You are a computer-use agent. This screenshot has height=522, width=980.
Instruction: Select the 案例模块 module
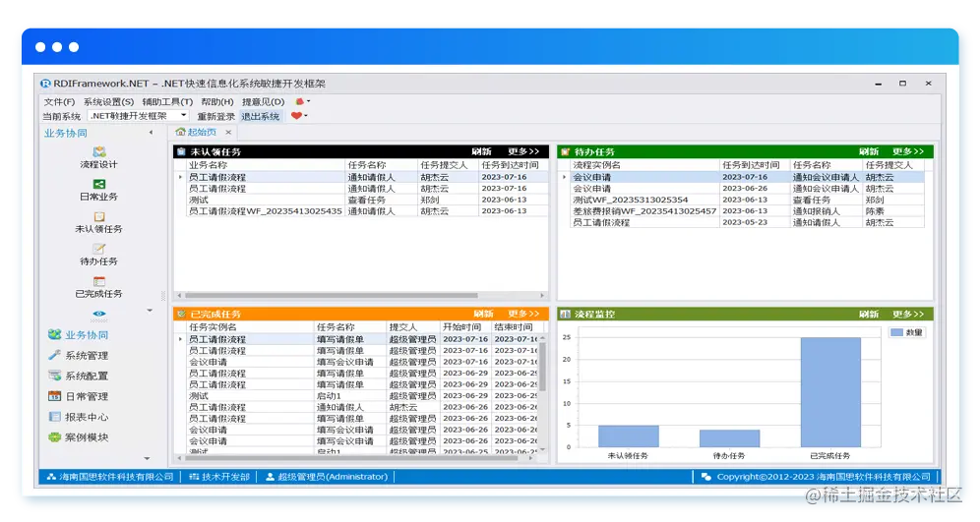click(x=78, y=437)
